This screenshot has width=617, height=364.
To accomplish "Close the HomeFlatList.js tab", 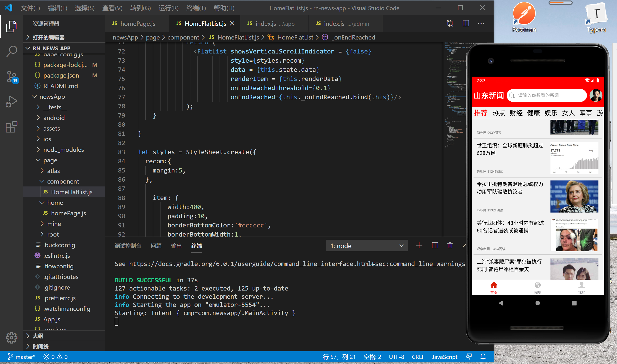I will [x=232, y=24].
